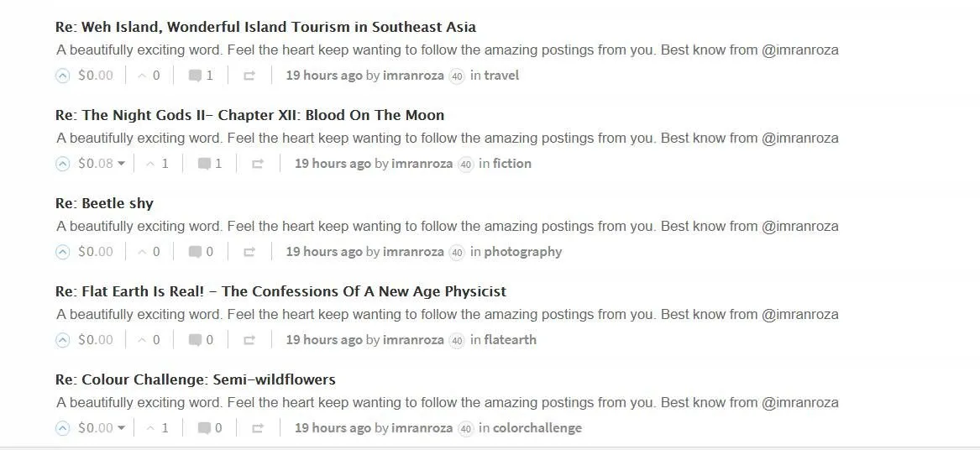This screenshot has width=980, height=450.
Task: Upvote the Beetle shy reply
Action: click(x=62, y=253)
